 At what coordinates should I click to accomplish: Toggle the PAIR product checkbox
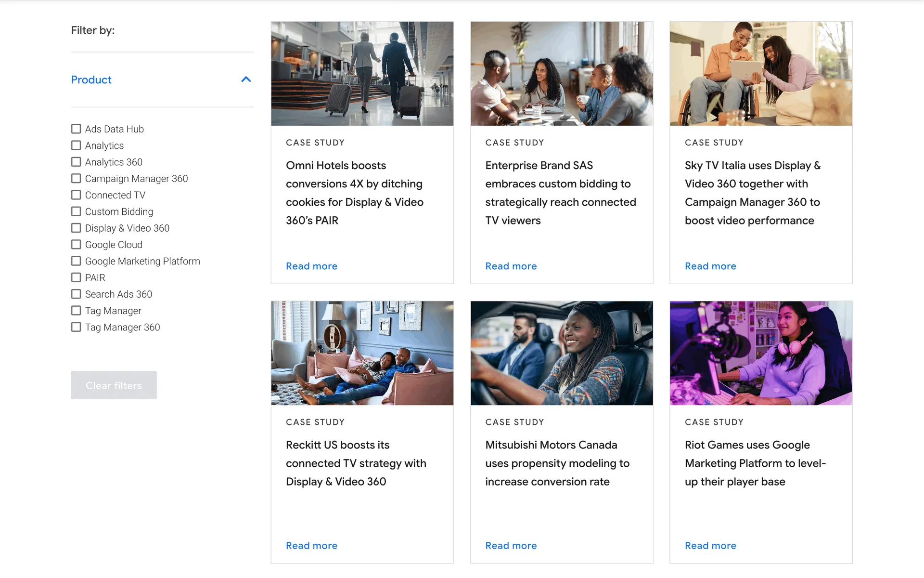(76, 277)
